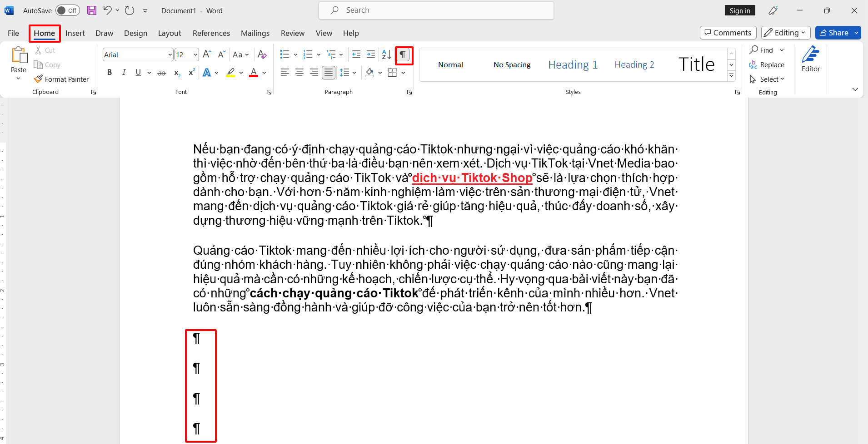Image resolution: width=868 pixels, height=444 pixels.
Task: Expand Paste options arrow
Action: [x=19, y=79]
